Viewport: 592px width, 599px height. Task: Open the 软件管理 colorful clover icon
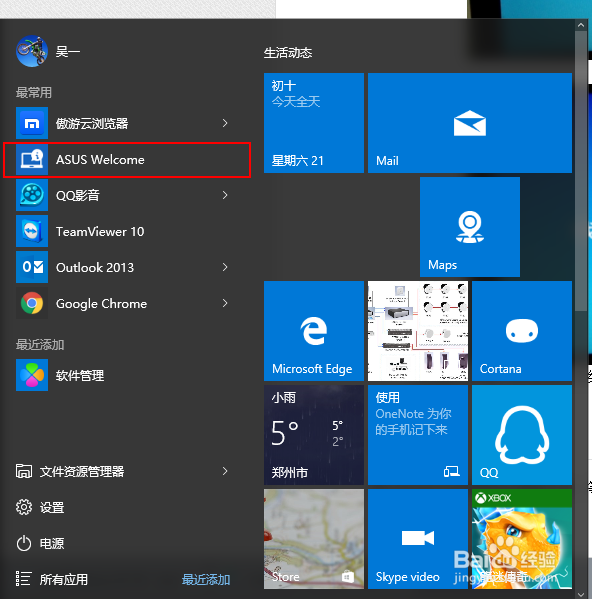pos(32,375)
